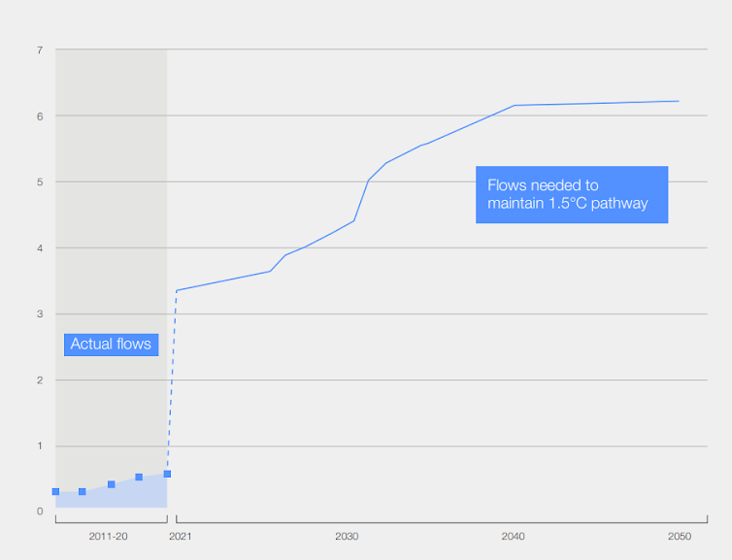Click the 2040 axis label

point(513,536)
